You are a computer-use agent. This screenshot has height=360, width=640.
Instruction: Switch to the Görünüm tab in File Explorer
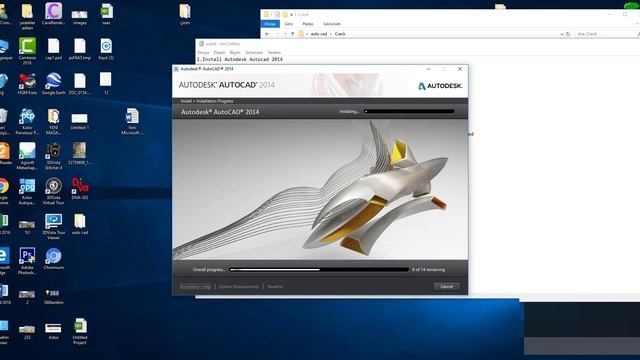[x=331, y=24]
